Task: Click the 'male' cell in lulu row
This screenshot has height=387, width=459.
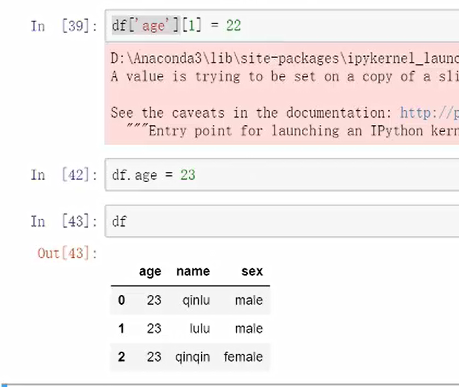Action: click(x=249, y=329)
